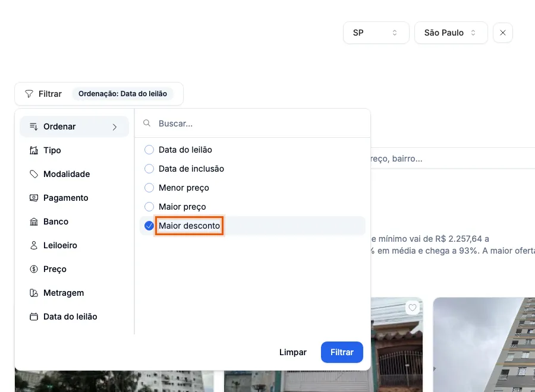
Task: Click Limpar to clear filters
Action: 292,352
